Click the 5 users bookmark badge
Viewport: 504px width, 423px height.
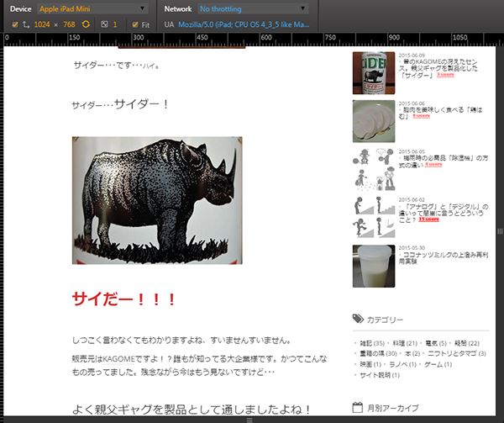[421, 116]
